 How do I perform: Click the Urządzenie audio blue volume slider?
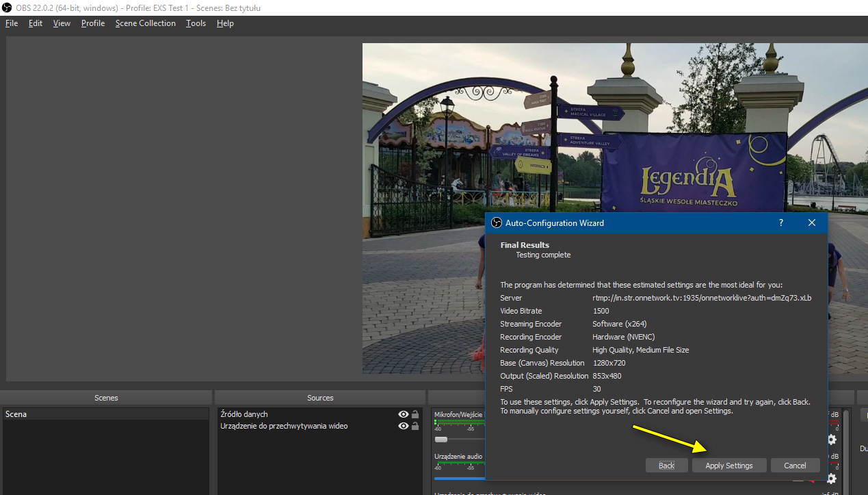[460, 479]
